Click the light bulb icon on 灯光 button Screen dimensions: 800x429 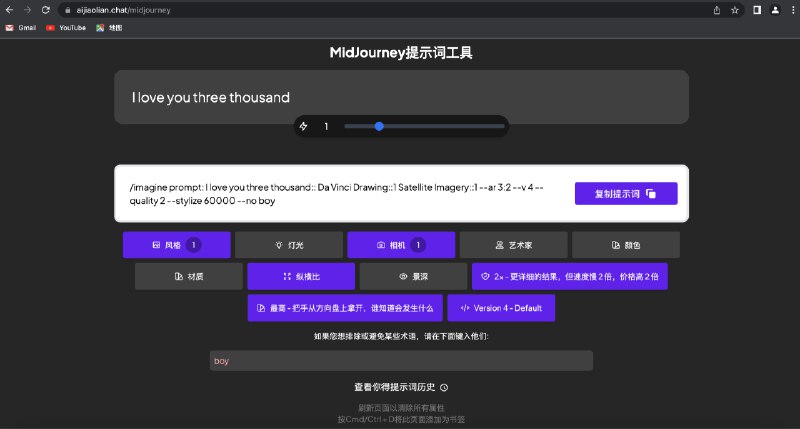coord(279,245)
